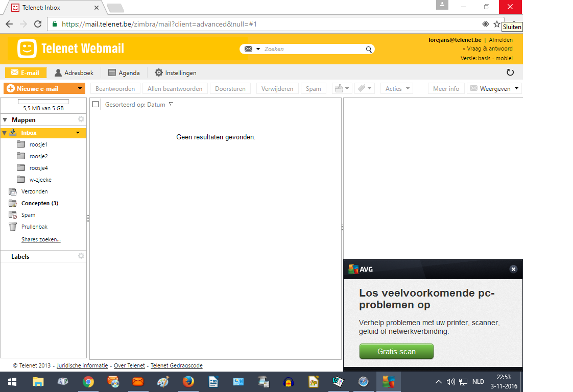Open the Mappen folder settings gear

click(x=81, y=119)
